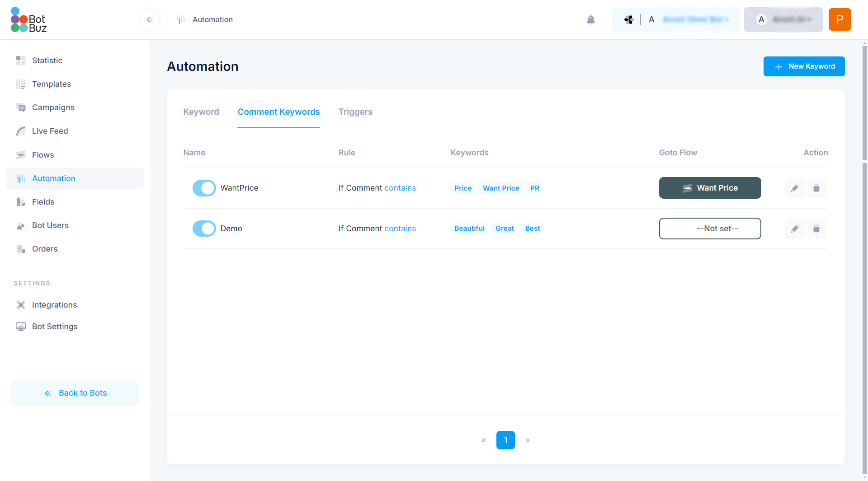Image resolution: width=868 pixels, height=481 pixels.
Task: Switch to the Keyword tab
Action: [x=201, y=112]
